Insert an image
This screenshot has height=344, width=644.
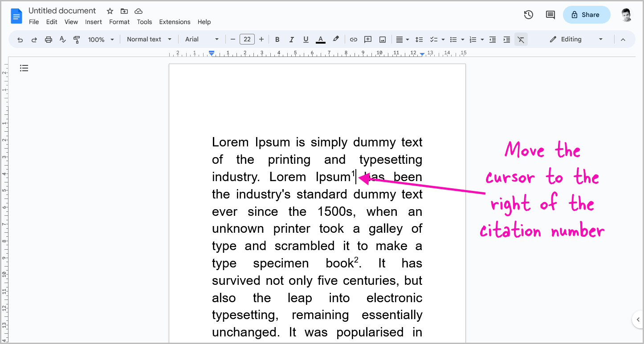click(x=382, y=39)
